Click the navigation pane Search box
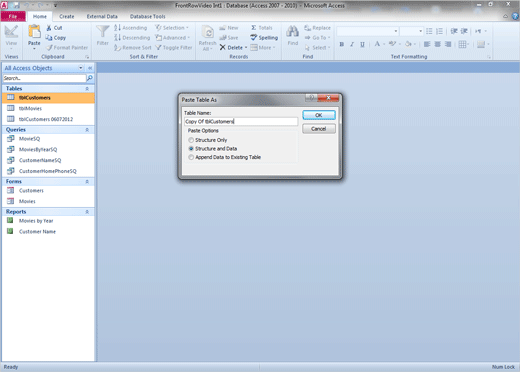The width and height of the screenshot is (520, 372). tap(44, 78)
